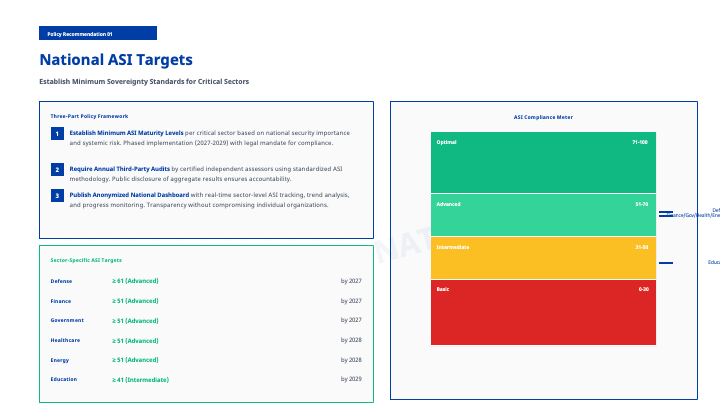This screenshot has width=720, height=405.
Task: Click the yellow Intermediate meter band
Action: click(x=543, y=258)
